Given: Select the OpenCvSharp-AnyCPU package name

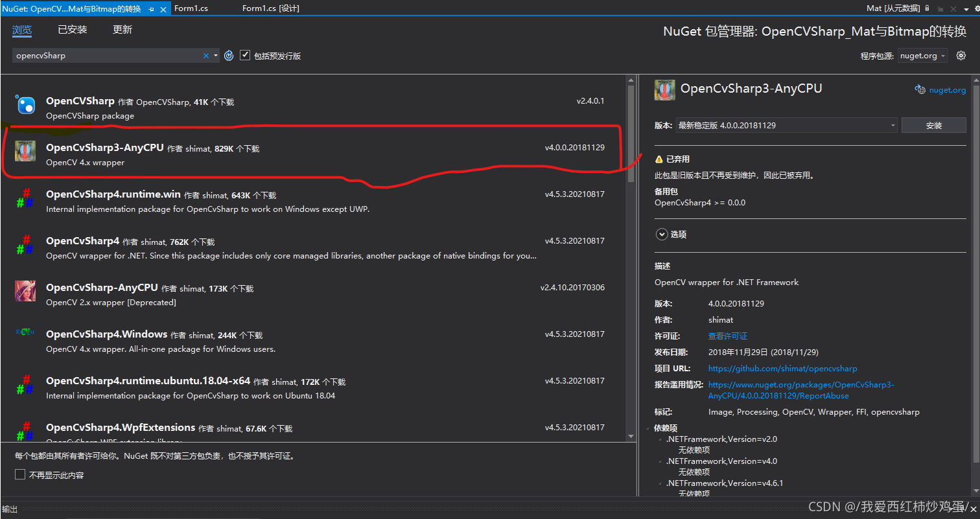Looking at the screenshot, I should point(102,288).
